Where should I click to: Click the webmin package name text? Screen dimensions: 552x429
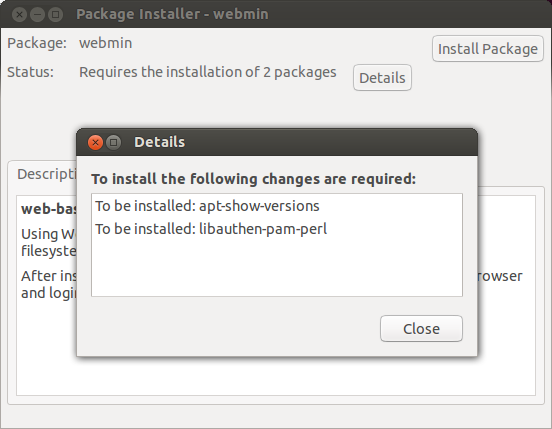[x=106, y=43]
